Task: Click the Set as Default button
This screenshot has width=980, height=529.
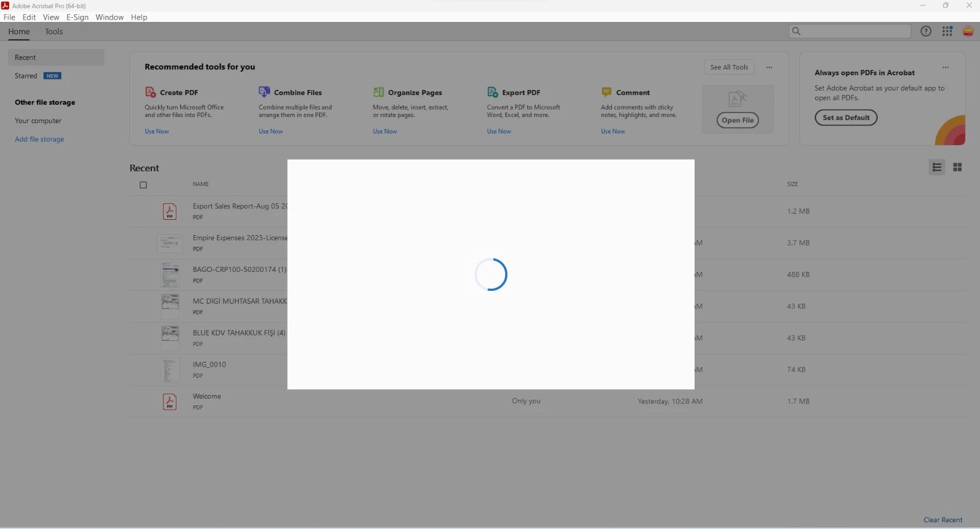Action: point(846,118)
